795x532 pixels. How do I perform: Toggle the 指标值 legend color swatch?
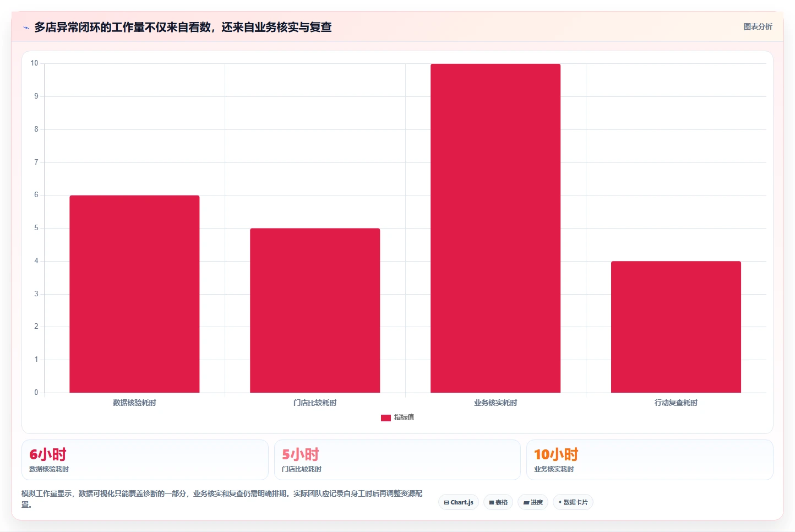pyautogui.click(x=385, y=418)
